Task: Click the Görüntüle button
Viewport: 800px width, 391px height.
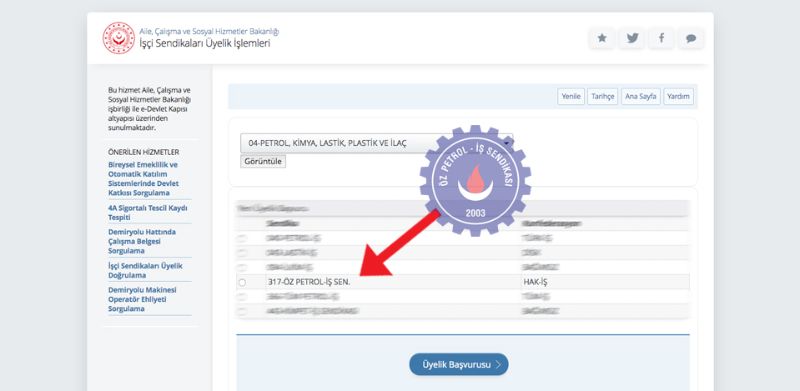Action: tap(263, 161)
